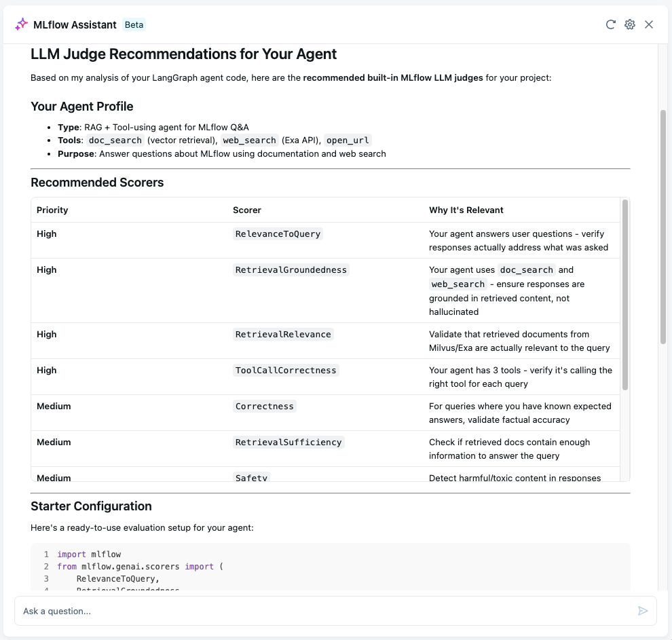Focus the 'Ask a question...' input field
The image size is (672, 640).
tap(326, 611)
